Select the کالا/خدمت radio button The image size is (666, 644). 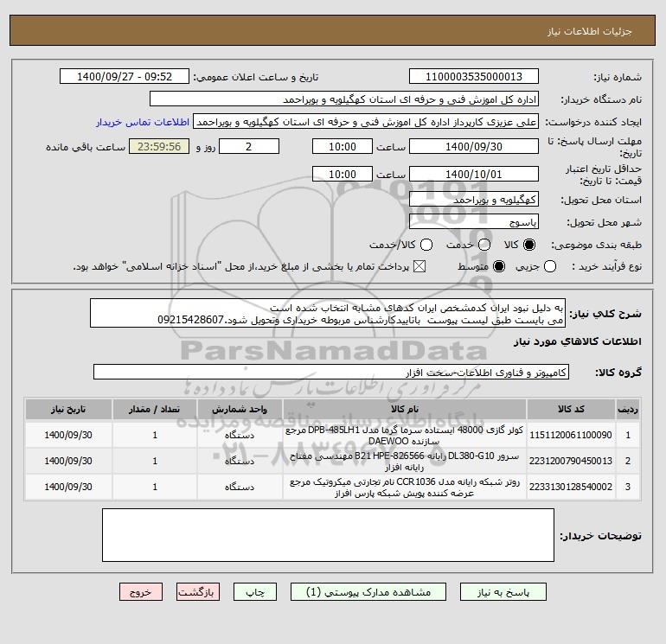[x=426, y=245]
